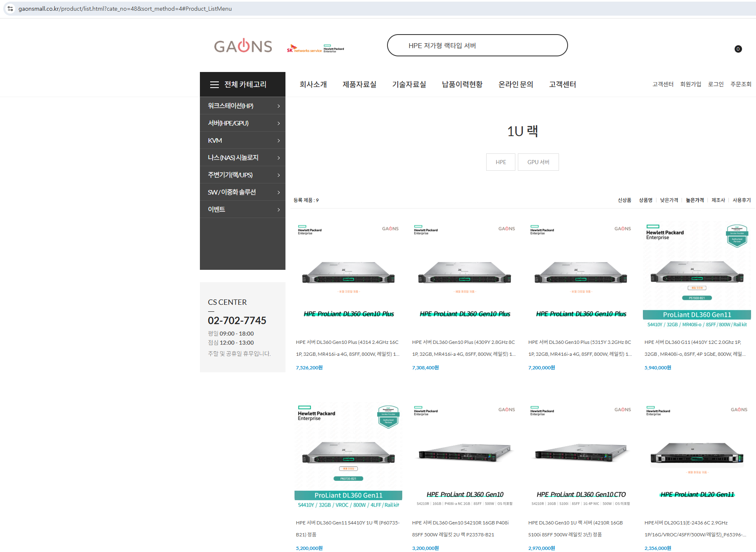
Task: Click the title HPE 서버 DL360 Gen10 S4210R 16GB P408i
Action: 461,529
